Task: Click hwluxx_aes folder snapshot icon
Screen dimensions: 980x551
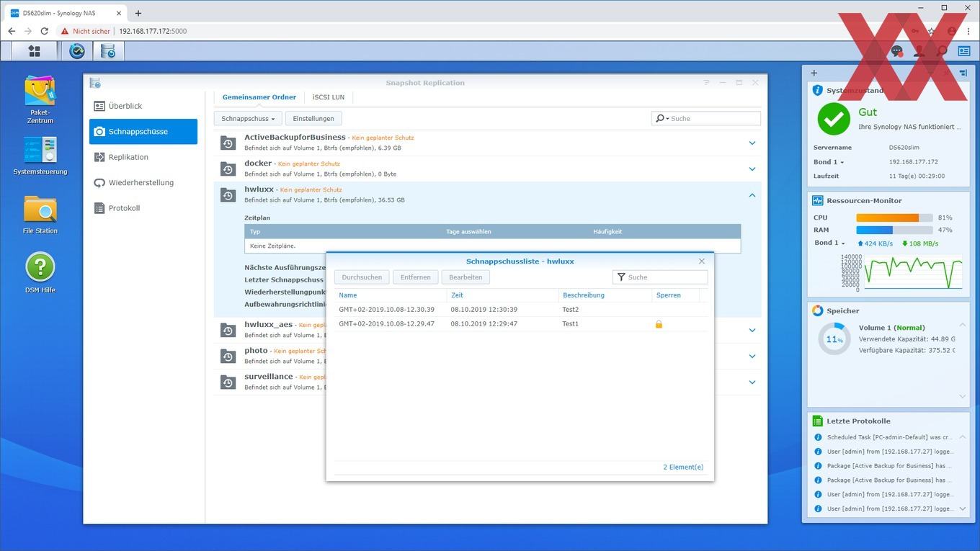Action: click(228, 330)
